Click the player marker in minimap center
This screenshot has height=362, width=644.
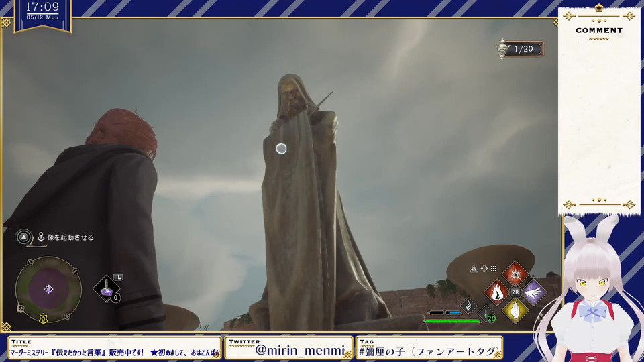pyautogui.click(x=48, y=290)
